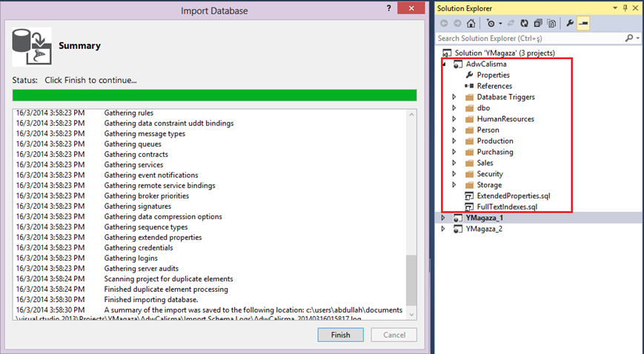Viewport: 644px width, 354px height.
Task: Expand the Sales folder
Action: tap(454, 163)
